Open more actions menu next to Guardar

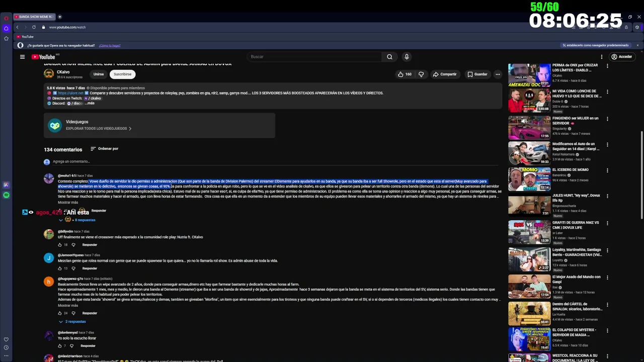[x=498, y=74]
